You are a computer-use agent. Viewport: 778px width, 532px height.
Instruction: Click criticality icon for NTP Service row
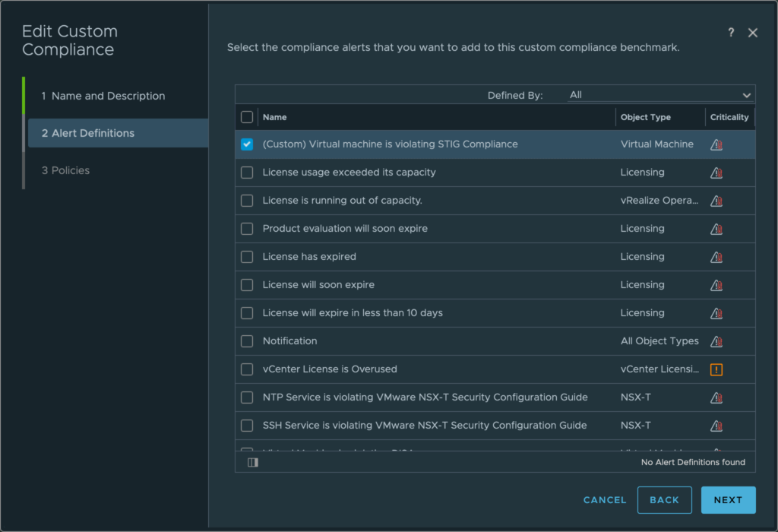[x=716, y=397]
